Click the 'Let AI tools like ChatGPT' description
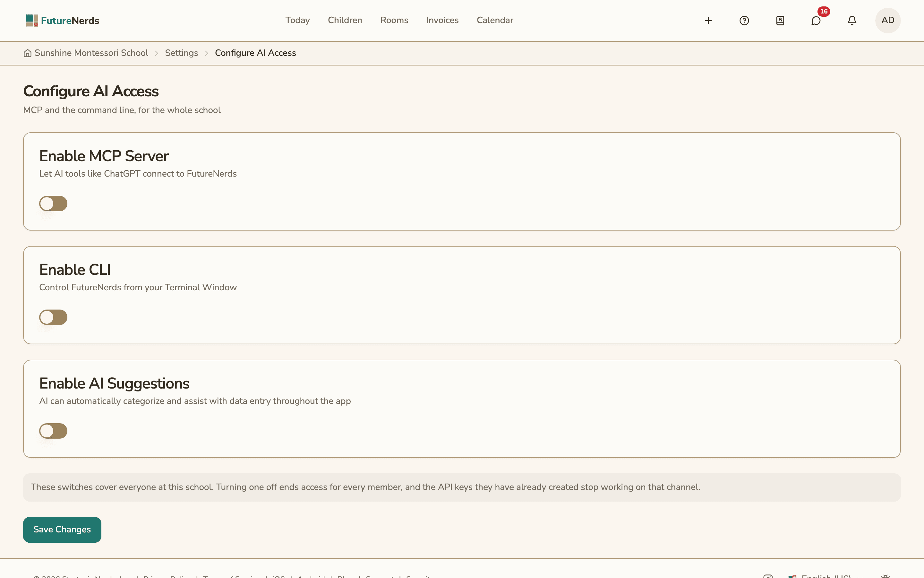This screenshot has height=578, width=924. point(138,173)
